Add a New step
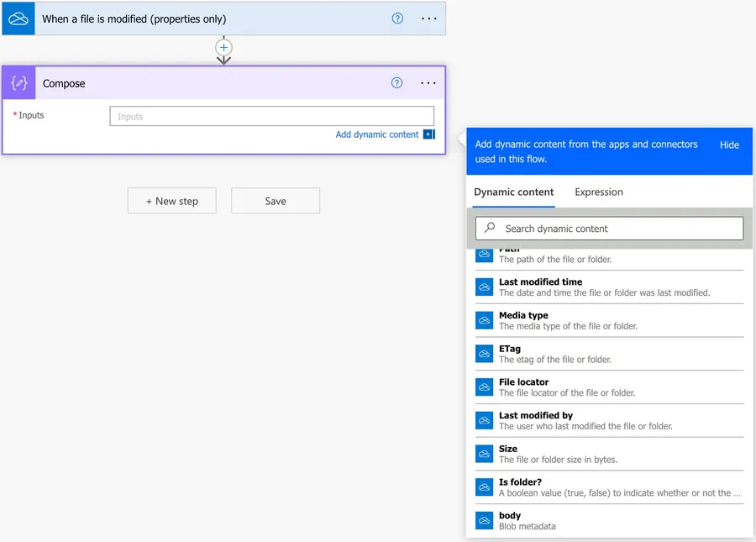Image resolution: width=756 pixels, height=542 pixels. (172, 201)
